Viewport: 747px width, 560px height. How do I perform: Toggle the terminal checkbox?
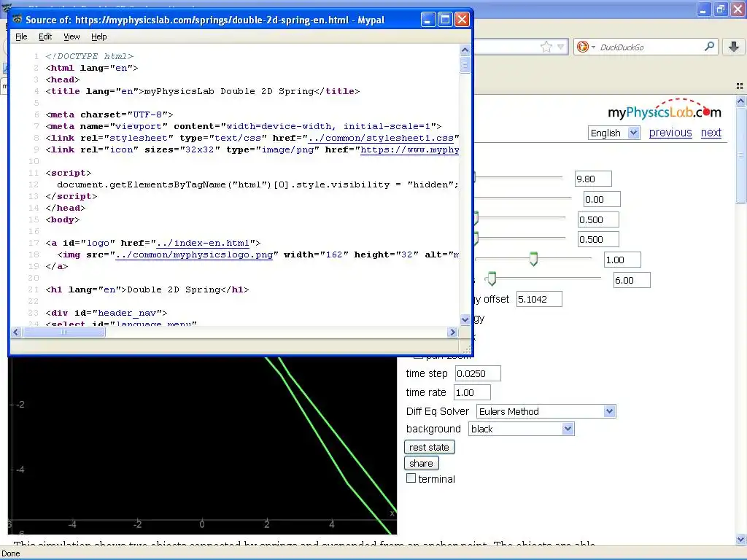pyautogui.click(x=411, y=478)
